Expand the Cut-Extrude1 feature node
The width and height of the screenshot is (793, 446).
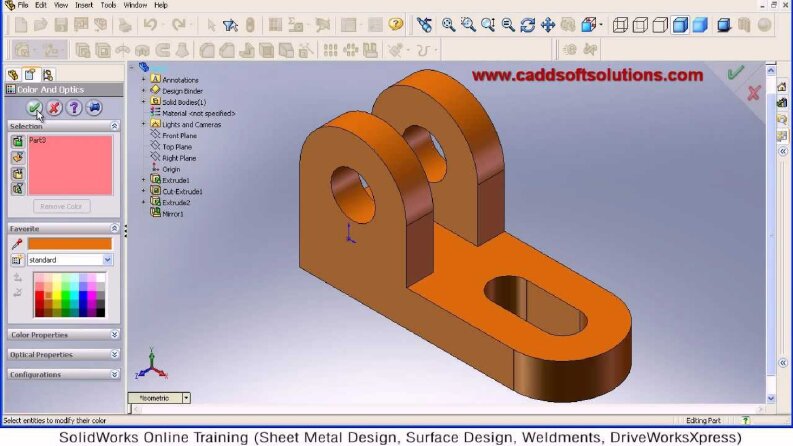[x=143, y=191]
